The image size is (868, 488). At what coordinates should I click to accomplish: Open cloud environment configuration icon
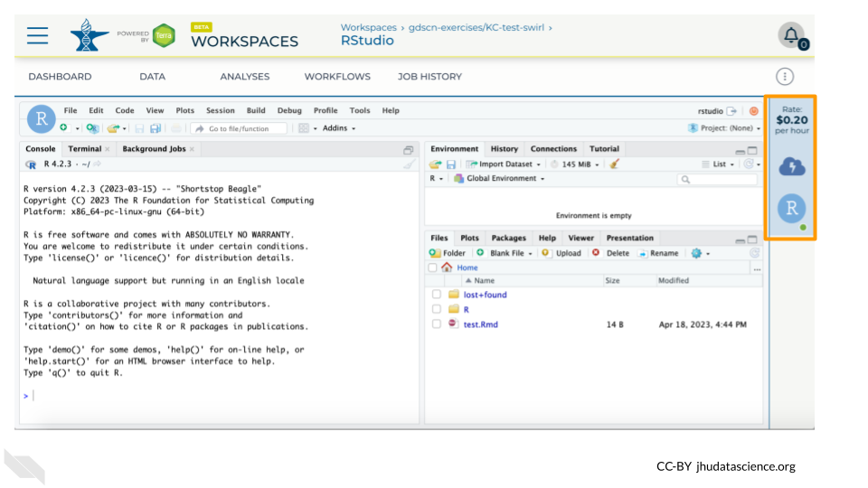point(792,166)
